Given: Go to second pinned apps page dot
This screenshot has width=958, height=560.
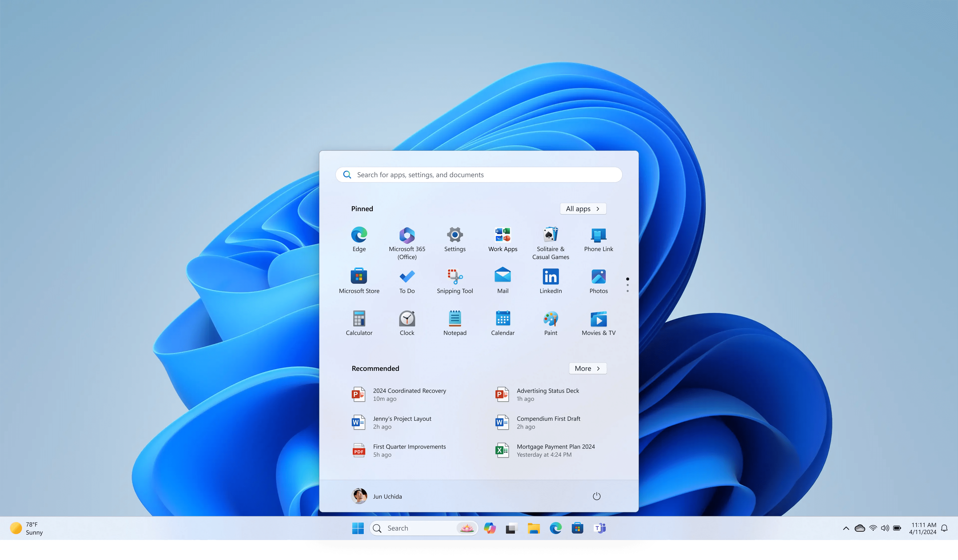Looking at the screenshot, I should 628,285.
